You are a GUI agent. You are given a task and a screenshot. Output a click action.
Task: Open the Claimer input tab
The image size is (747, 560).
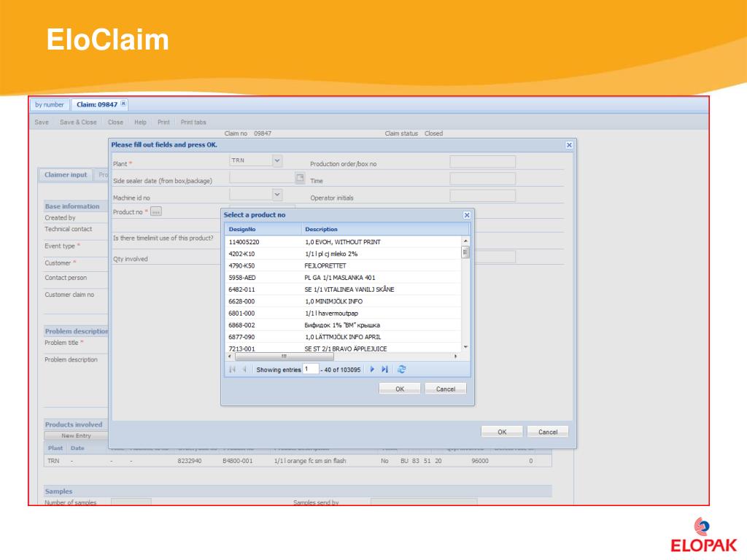[x=66, y=175]
